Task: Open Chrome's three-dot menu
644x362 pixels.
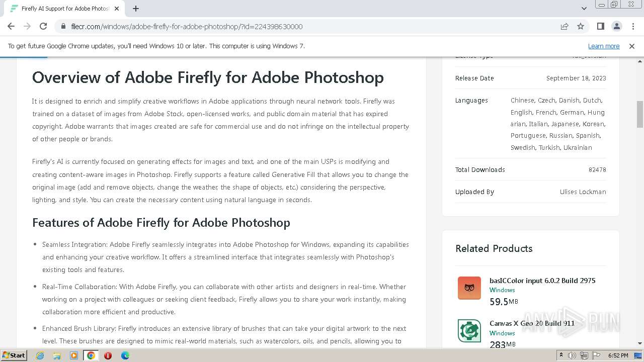Action: [x=632, y=26]
